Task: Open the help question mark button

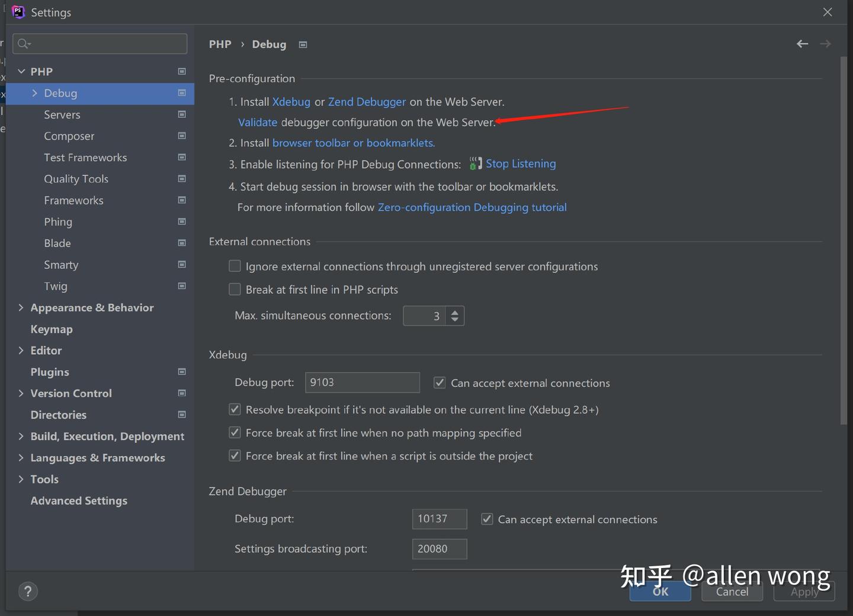Action: [28, 591]
